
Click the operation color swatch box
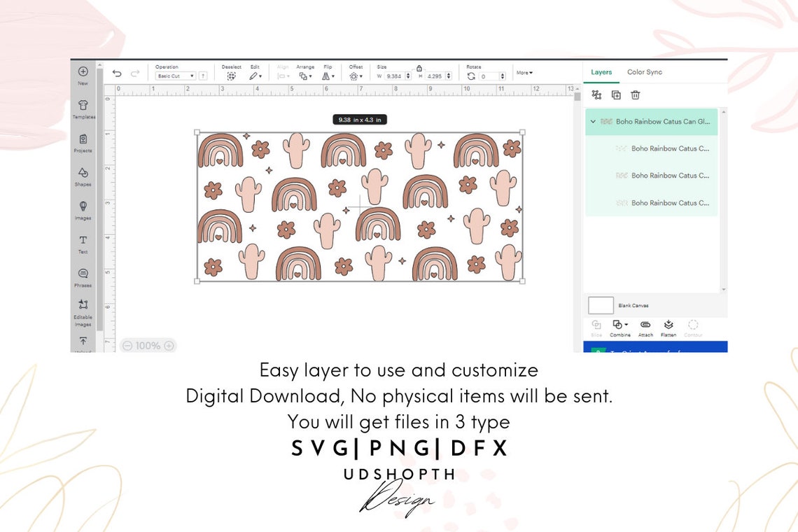pos(203,76)
